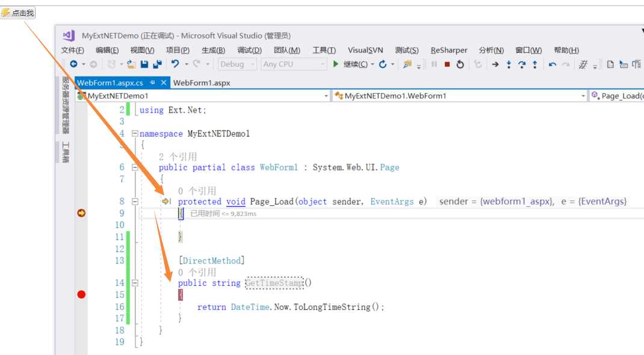The image size is (644, 355).
Task: Click the Open File folder icon
Action: [131, 64]
